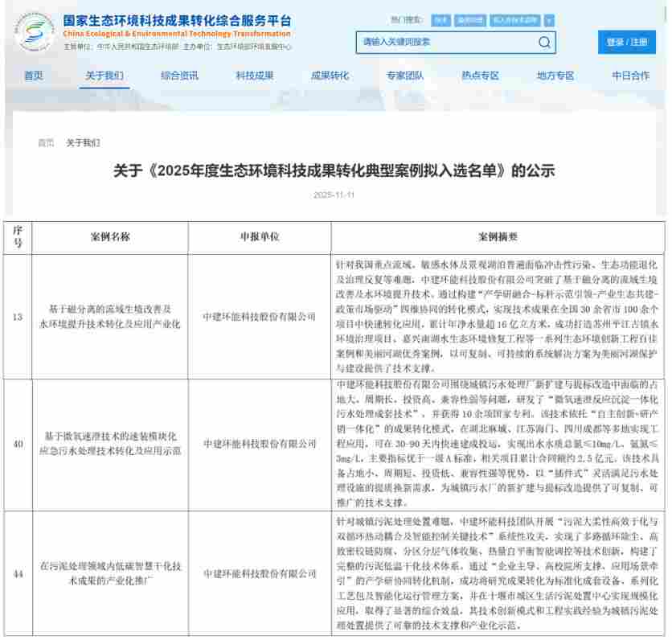Screen dimensions: 672x640
Task: Click the site title 国家生态环境科技成果转化综合服务平台
Action: [x=177, y=21]
